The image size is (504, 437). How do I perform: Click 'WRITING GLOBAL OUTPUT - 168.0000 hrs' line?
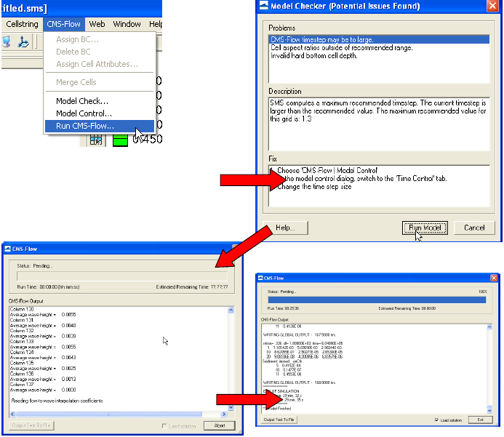click(300, 382)
